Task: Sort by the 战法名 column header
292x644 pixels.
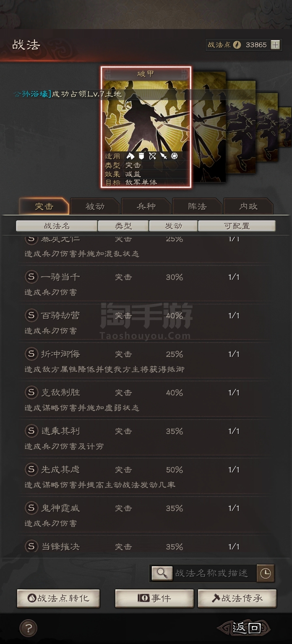Action: coord(57,226)
